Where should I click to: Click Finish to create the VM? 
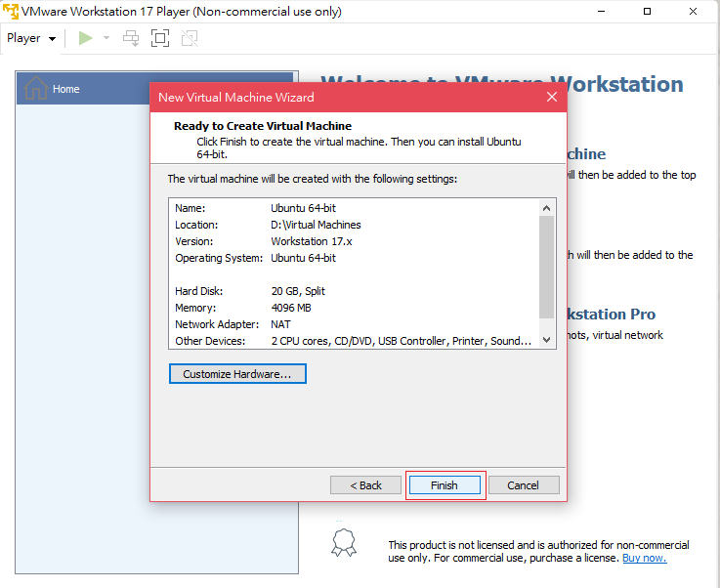[x=445, y=485]
